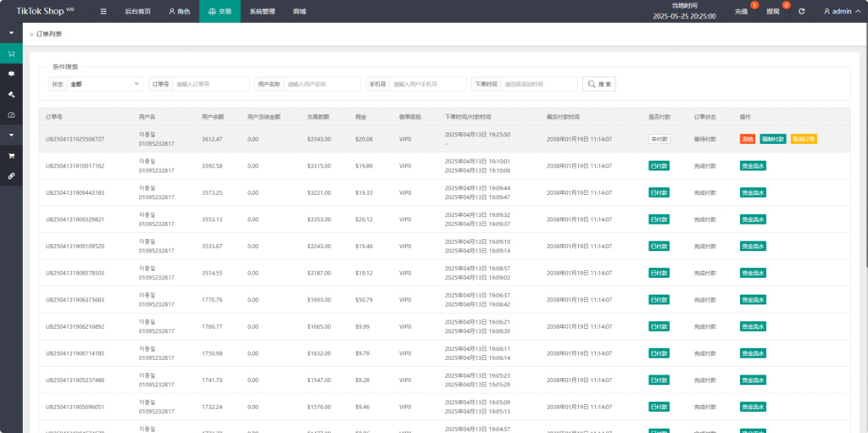Open 资金流水 for order UB2504131905237486

click(x=753, y=380)
